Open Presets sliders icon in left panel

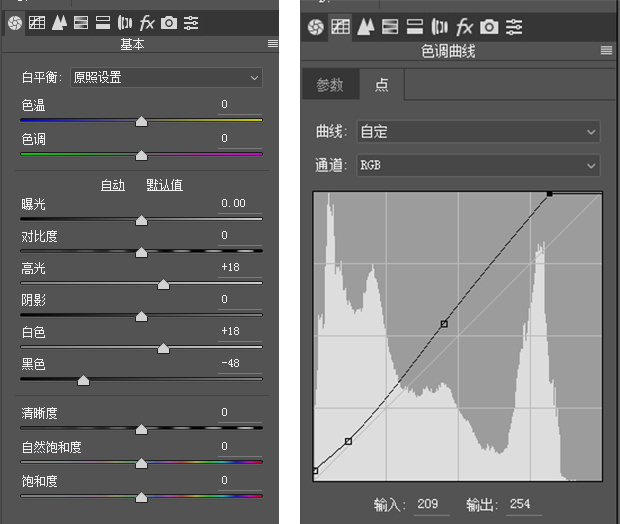[x=191, y=23]
